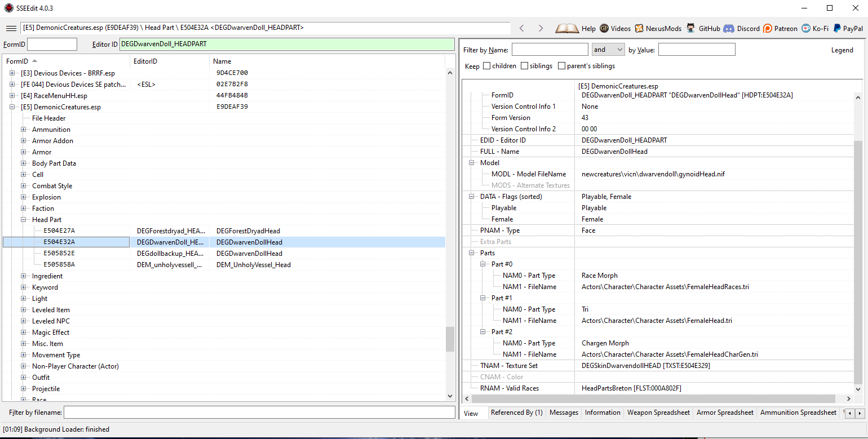Collapse DATA - Flags section
The width and height of the screenshot is (868, 439).
click(x=472, y=197)
